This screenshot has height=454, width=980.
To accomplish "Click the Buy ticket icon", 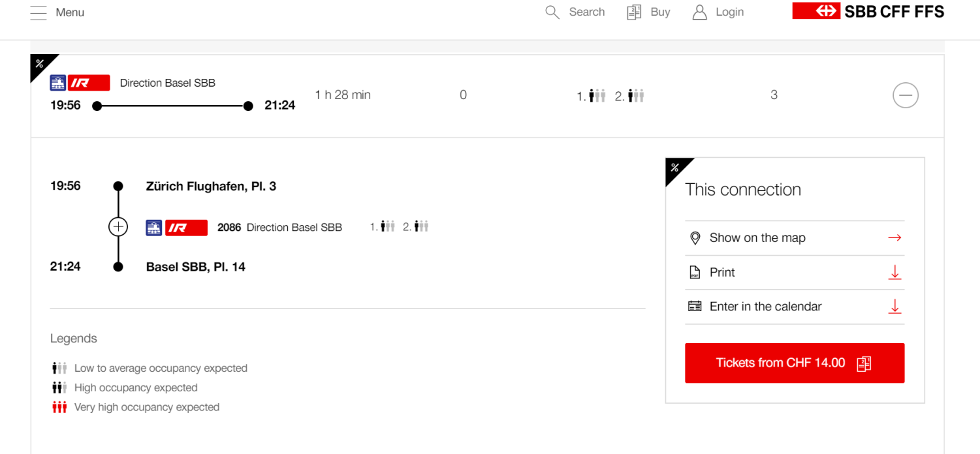I will point(634,12).
